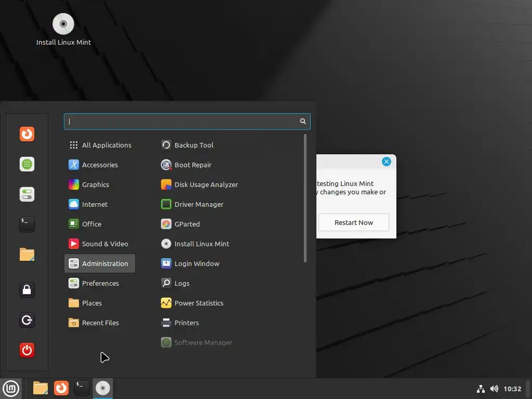The height and width of the screenshot is (399, 532).
Task: Open the Recent Files category
Action: point(100,323)
